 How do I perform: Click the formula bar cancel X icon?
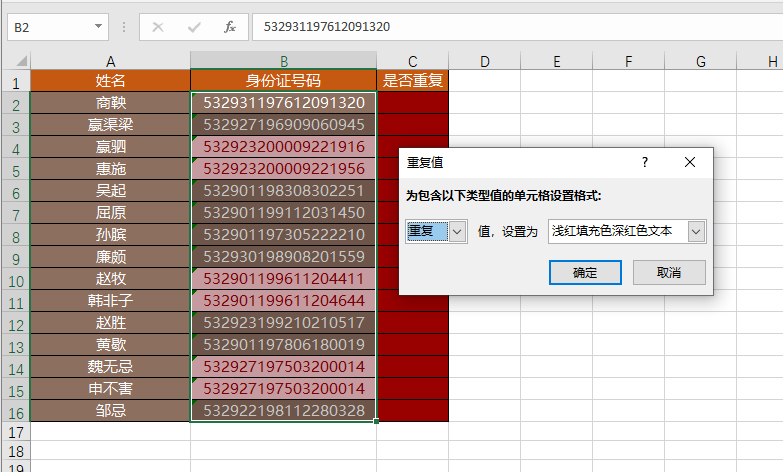(158, 27)
